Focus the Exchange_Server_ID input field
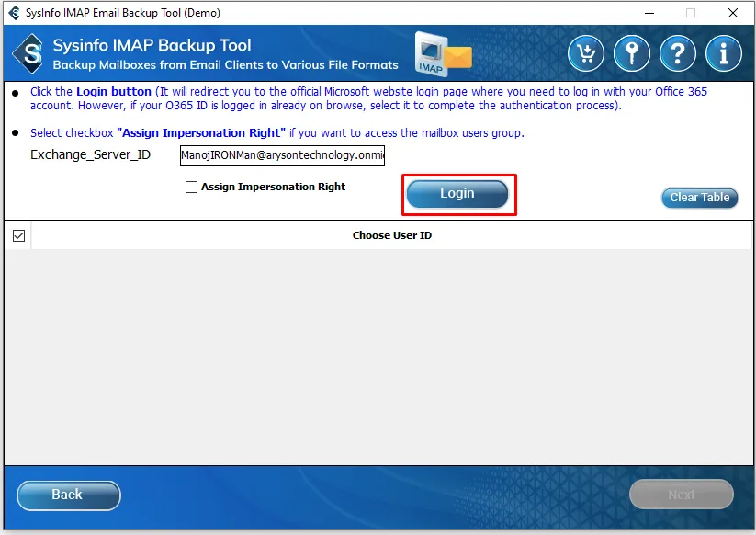Screen dimensions: 756x535 coord(283,155)
